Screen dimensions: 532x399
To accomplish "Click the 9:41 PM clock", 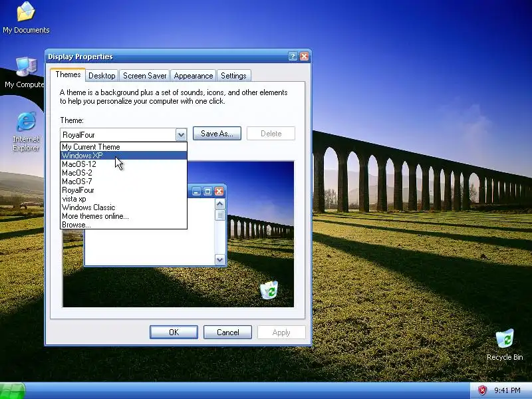I will [507, 390].
